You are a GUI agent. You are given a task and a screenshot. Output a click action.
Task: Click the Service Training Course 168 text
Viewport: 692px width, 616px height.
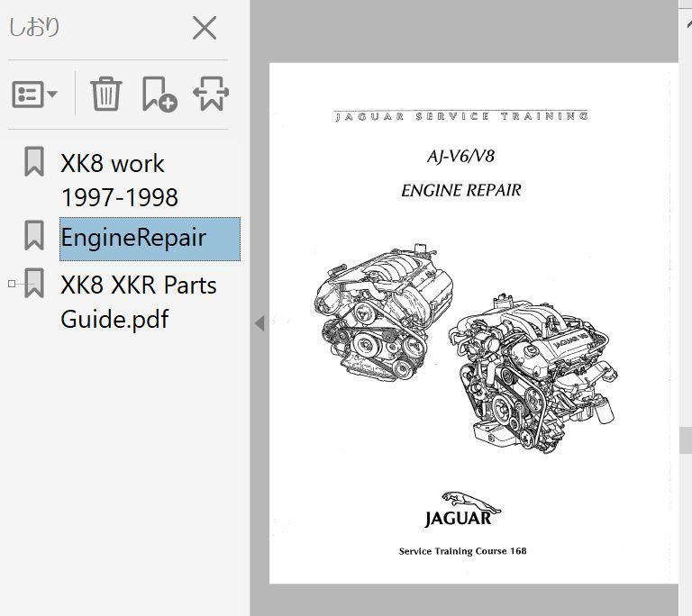(x=462, y=551)
